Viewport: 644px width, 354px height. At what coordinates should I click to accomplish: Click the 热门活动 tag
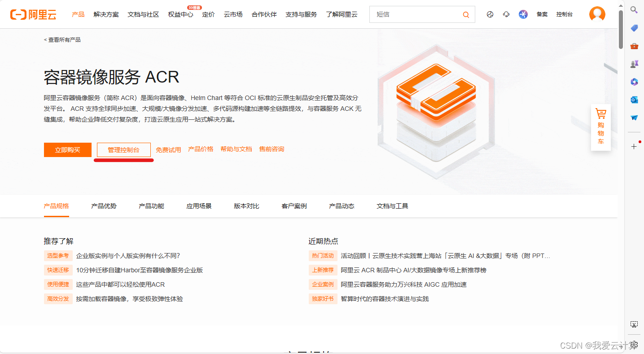pyautogui.click(x=323, y=256)
